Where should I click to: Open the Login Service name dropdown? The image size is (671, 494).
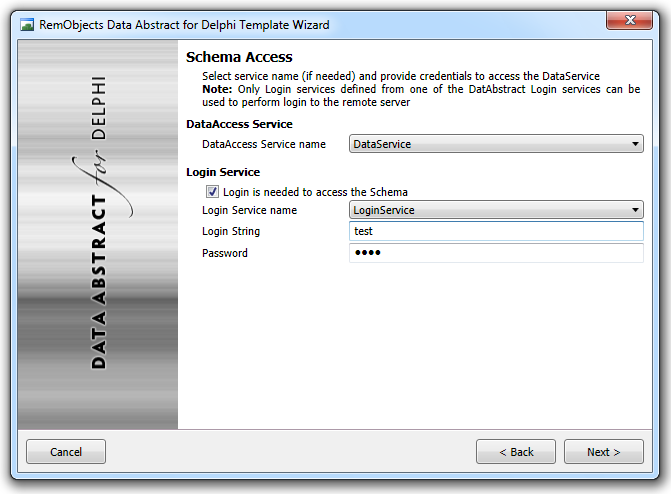(496, 210)
